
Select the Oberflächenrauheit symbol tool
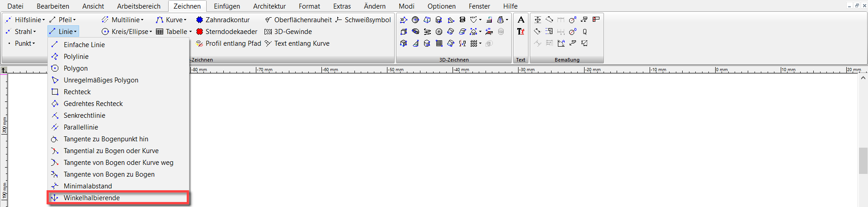click(x=298, y=20)
